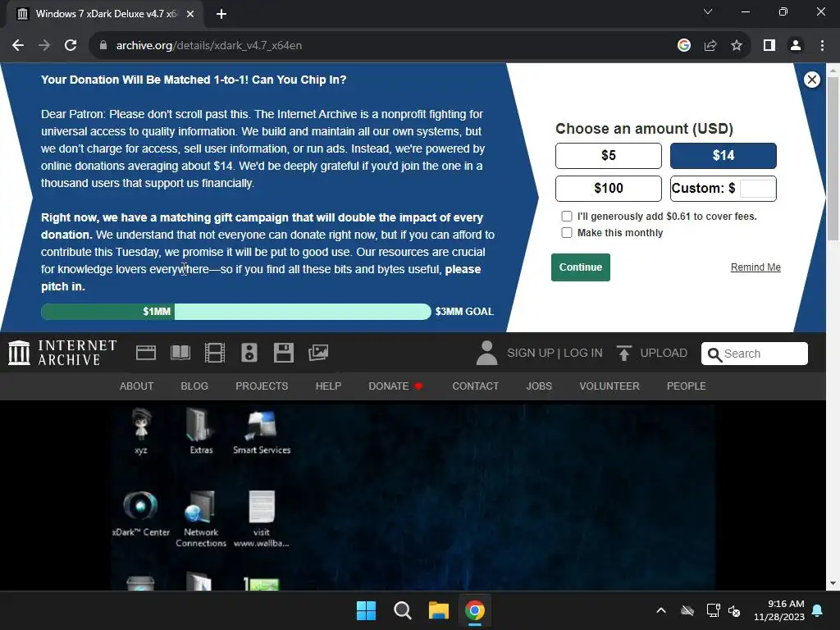Share this page via share icon

710,46
